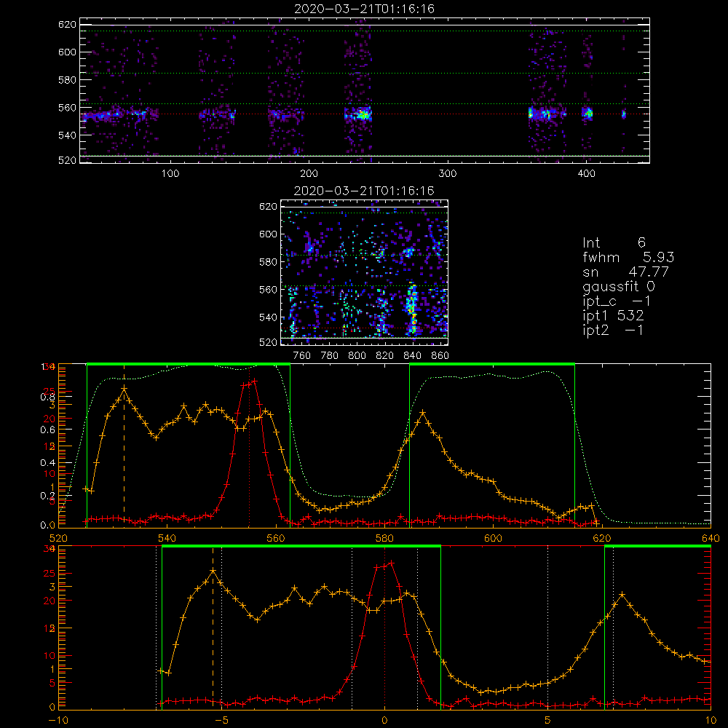Open the small square zoomed image panel
Viewport: 728px width, 728px height.
[x=364, y=272]
